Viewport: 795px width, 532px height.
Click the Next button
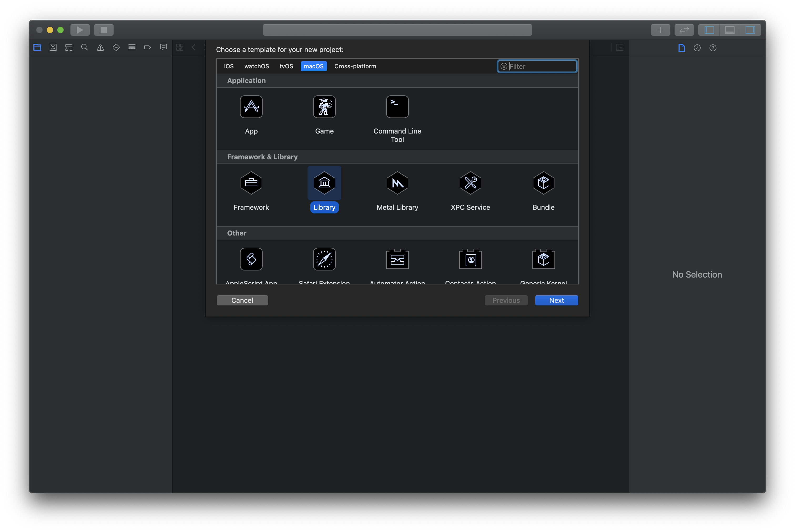(556, 300)
